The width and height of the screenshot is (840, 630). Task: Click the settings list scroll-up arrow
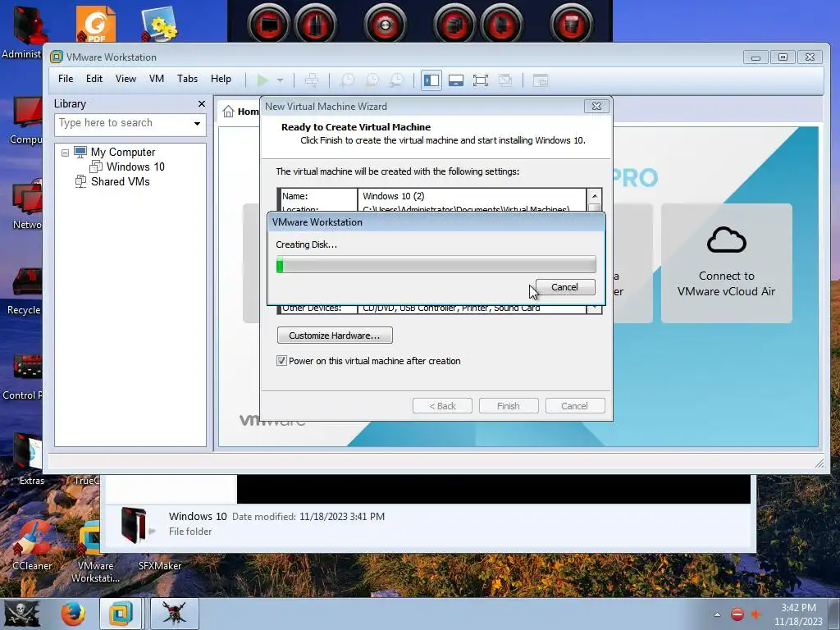[x=594, y=196]
